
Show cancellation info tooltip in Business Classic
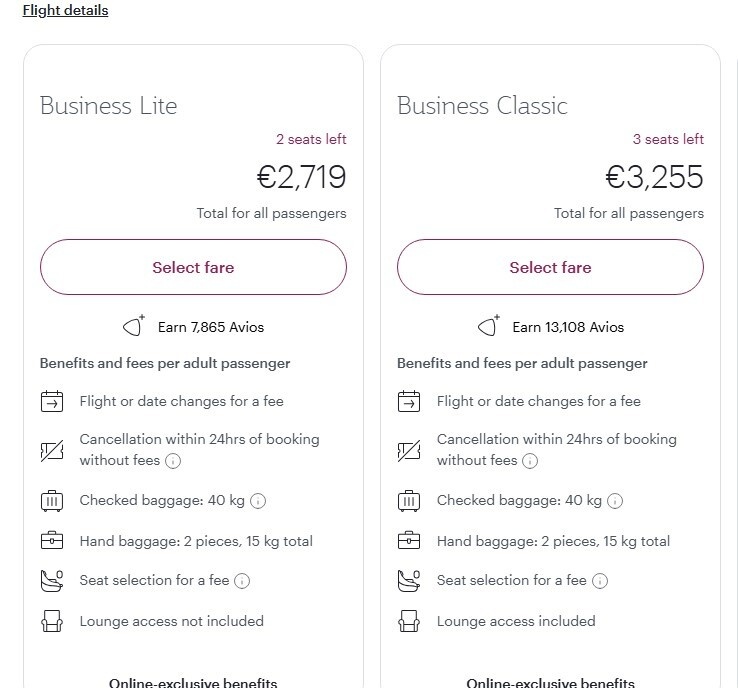click(530, 461)
